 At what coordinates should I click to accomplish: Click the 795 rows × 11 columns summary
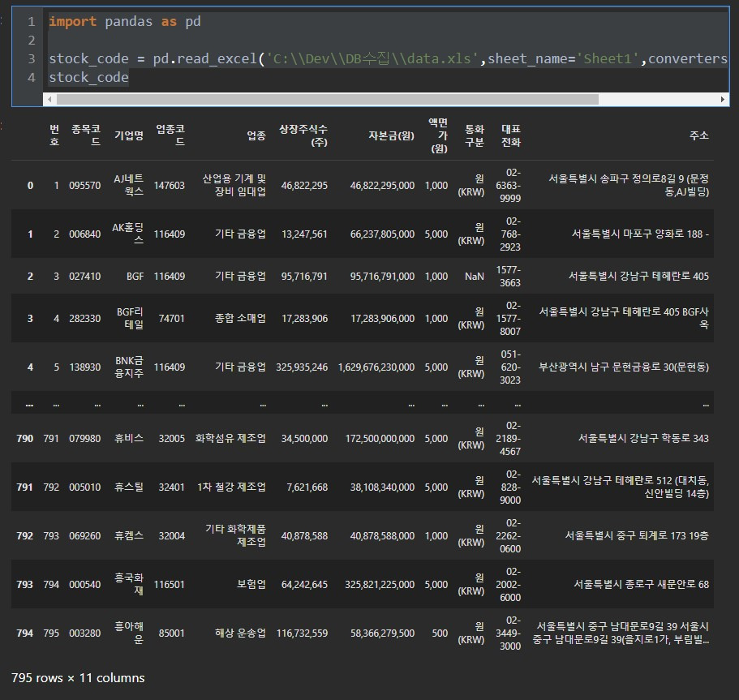coord(78,678)
